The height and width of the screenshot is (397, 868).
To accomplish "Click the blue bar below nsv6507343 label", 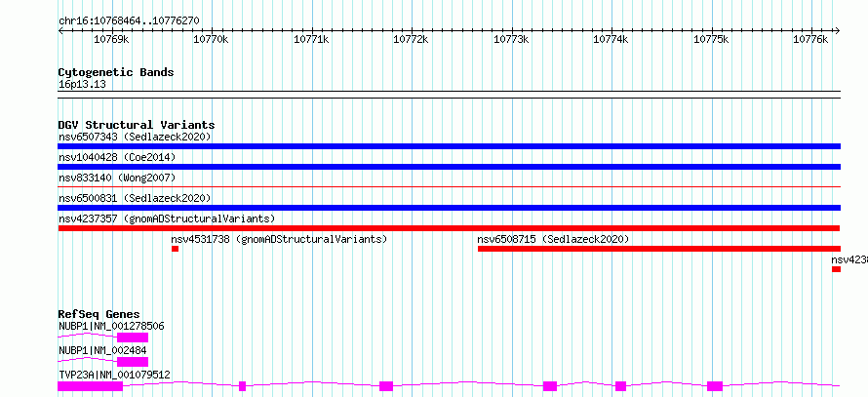I will pyautogui.click(x=449, y=146).
